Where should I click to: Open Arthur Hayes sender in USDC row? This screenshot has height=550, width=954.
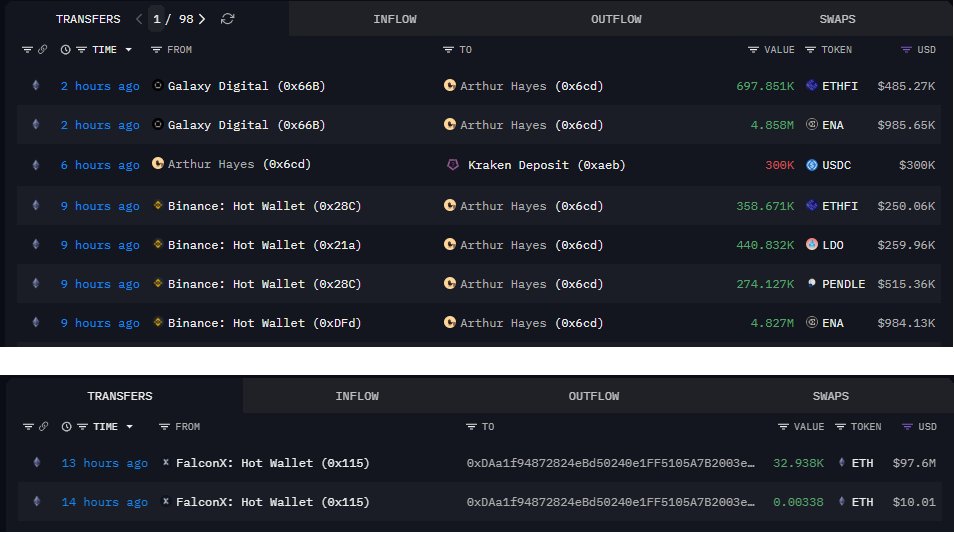pos(239,164)
